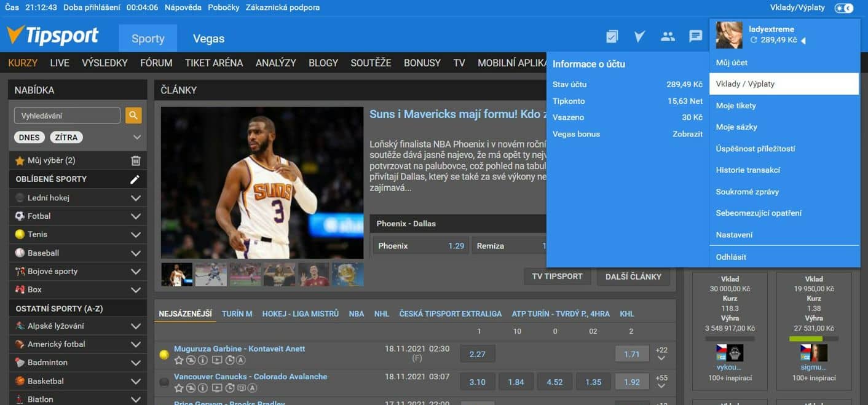Image resolution: width=868 pixels, height=405 pixels.
Task: Click the main Suns player article image
Action: pos(262,183)
